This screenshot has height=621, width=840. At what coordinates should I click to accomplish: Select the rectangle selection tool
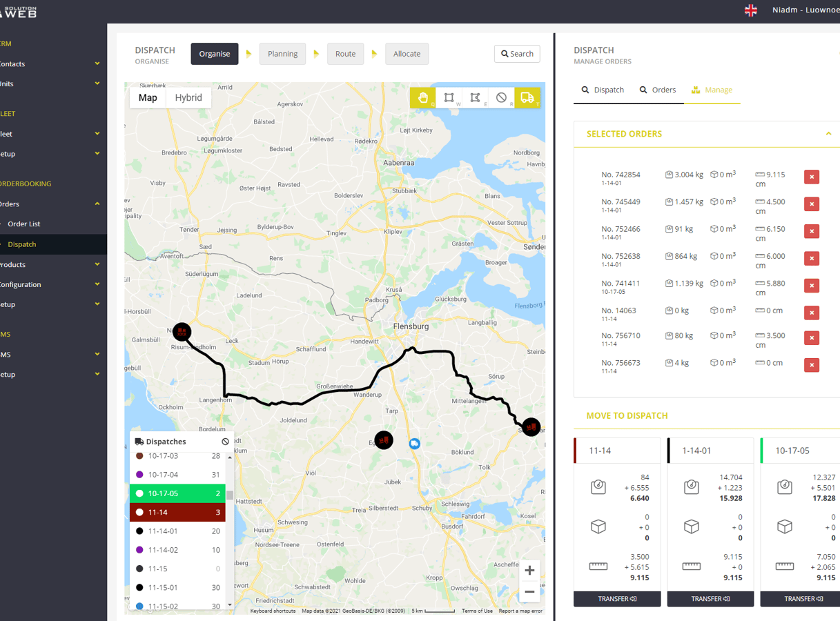pyautogui.click(x=449, y=98)
